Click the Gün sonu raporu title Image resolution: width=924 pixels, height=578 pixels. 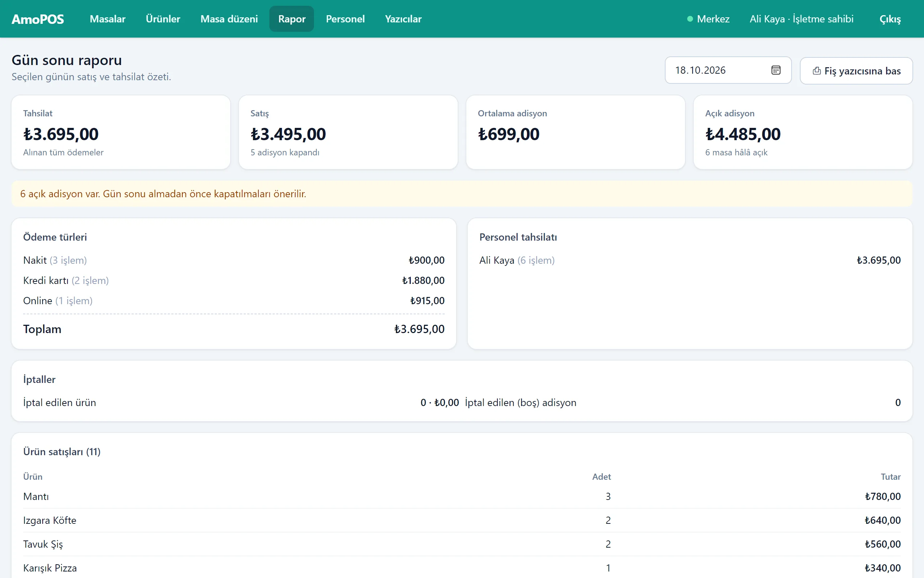pos(67,60)
